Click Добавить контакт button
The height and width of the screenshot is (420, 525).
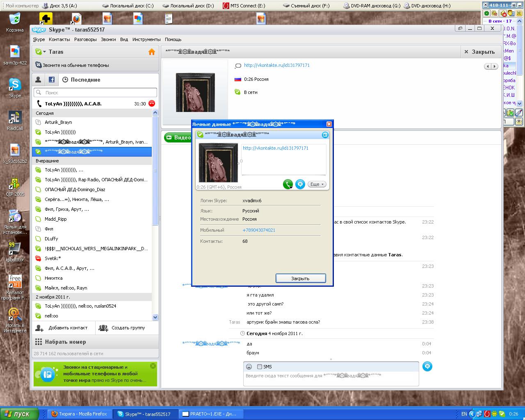[x=64, y=328]
